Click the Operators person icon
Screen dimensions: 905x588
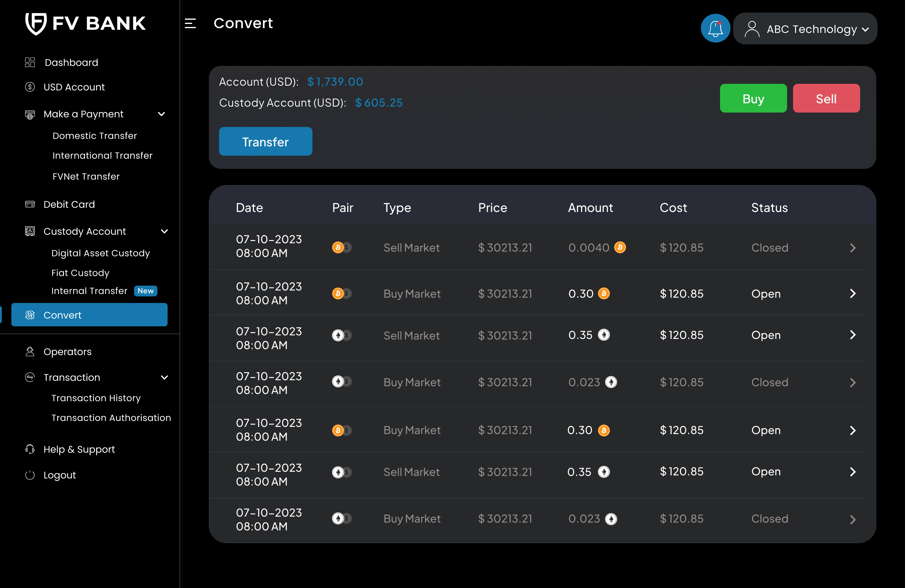[30, 351]
